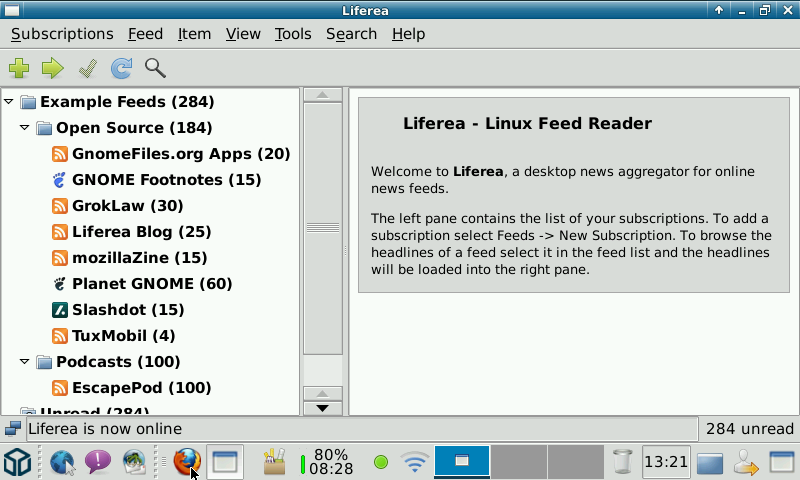This screenshot has height=480, width=800.
Task: Click the EscapePod RSS icon
Action: click(x=60, y=388)
